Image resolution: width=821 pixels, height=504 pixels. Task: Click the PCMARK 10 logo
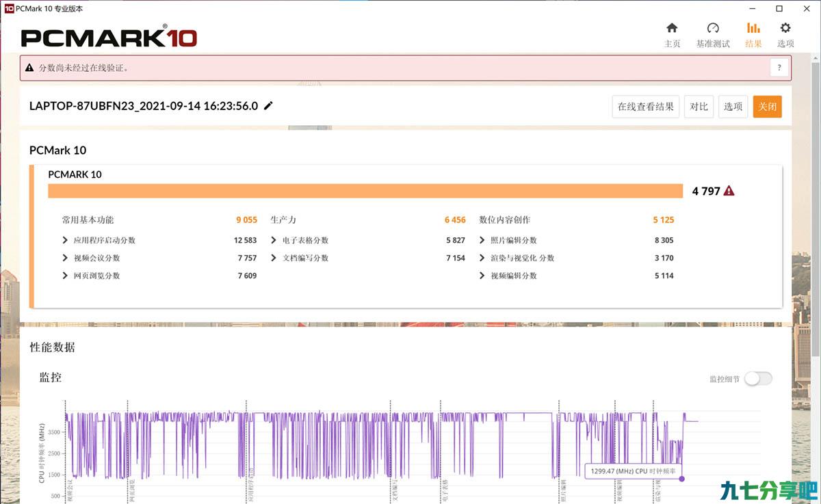point(109,37)
